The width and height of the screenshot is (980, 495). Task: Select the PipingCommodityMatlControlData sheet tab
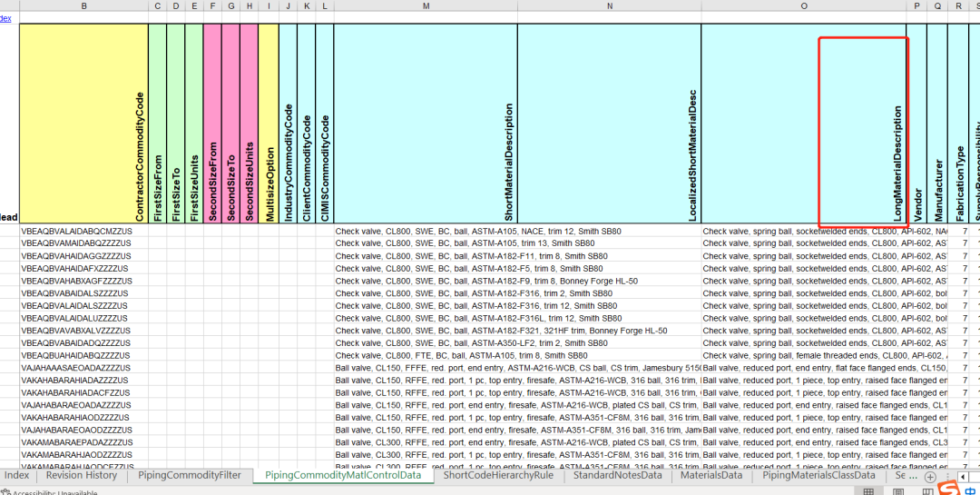coord(343,476)
